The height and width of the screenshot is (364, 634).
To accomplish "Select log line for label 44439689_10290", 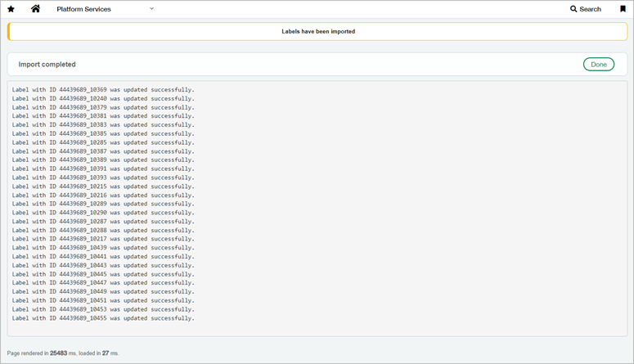I will [x=103, y=213].
